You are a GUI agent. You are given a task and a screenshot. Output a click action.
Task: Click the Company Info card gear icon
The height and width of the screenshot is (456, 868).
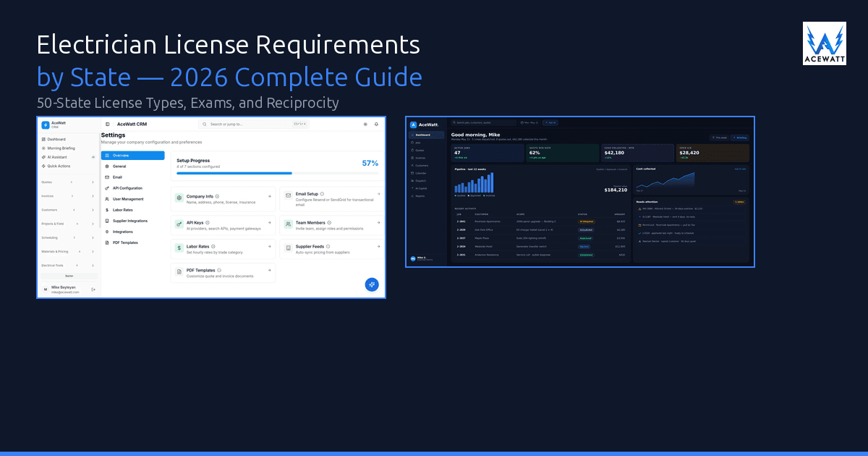click(179, 198)
